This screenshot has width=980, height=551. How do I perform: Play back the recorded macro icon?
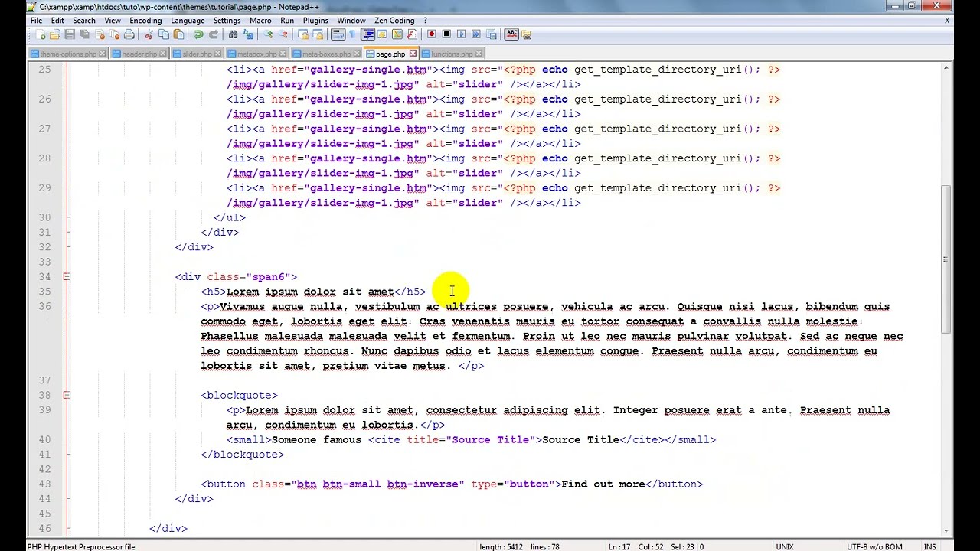coord(461,34)
